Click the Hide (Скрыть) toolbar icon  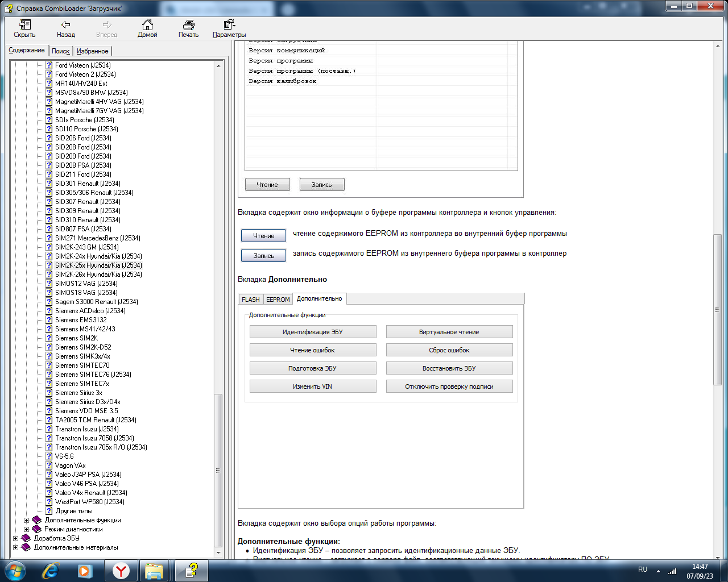(x=24, y=25)
